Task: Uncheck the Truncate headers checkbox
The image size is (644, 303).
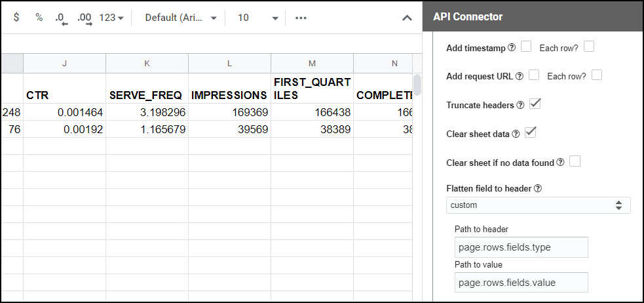Action: pyautogui.click(x=535, y=104)
